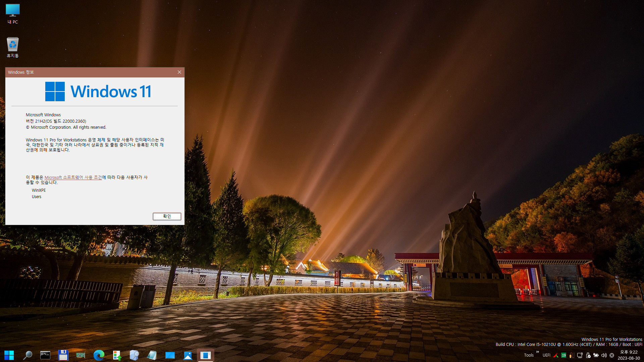Image resolution: width=644 pixels, height=362 pixels.
Task: Click the green 19 temperature tray icon
Action: (x=564, y=355)
